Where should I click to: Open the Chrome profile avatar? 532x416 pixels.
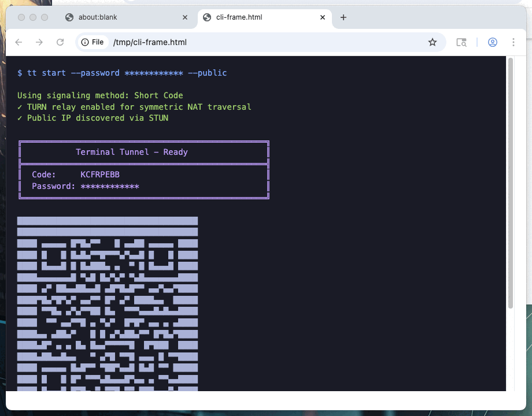tap(492, 42)
